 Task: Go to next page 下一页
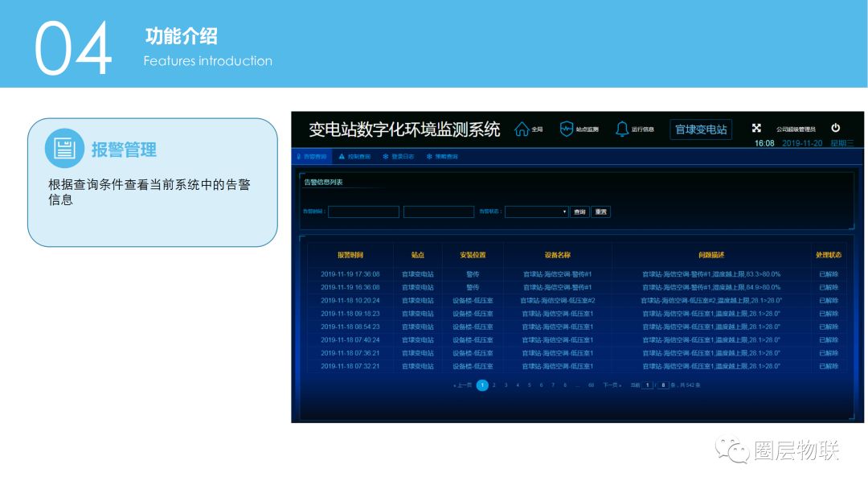[x=612, y=385]
